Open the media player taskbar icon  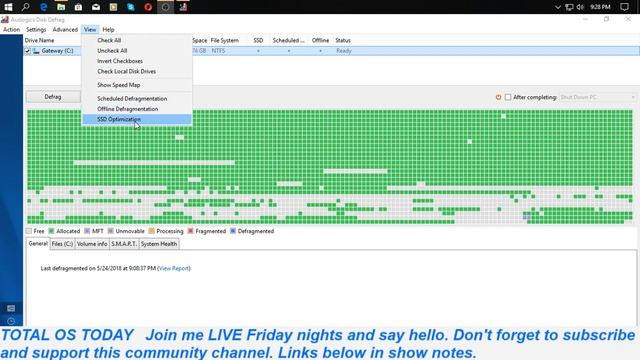(113, 7)
